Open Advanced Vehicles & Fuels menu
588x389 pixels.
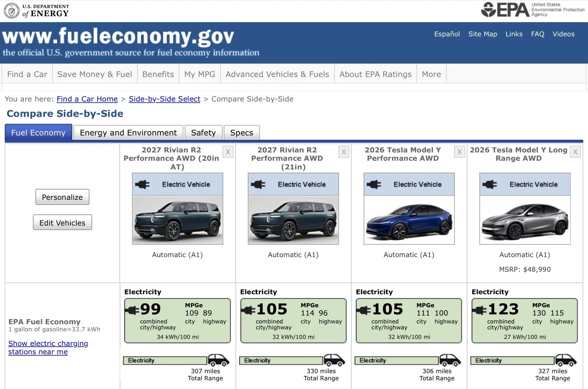pos(277,74)
